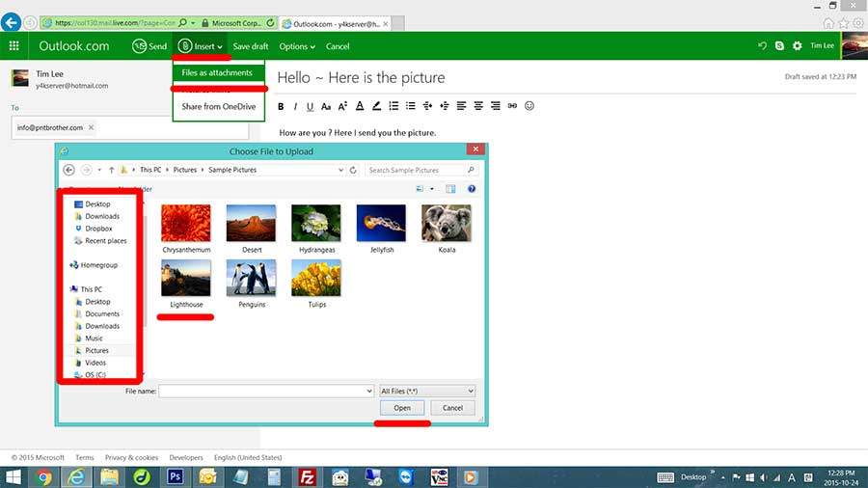
Task: Open the Options menu dropdown
Action: coord(297,46)
